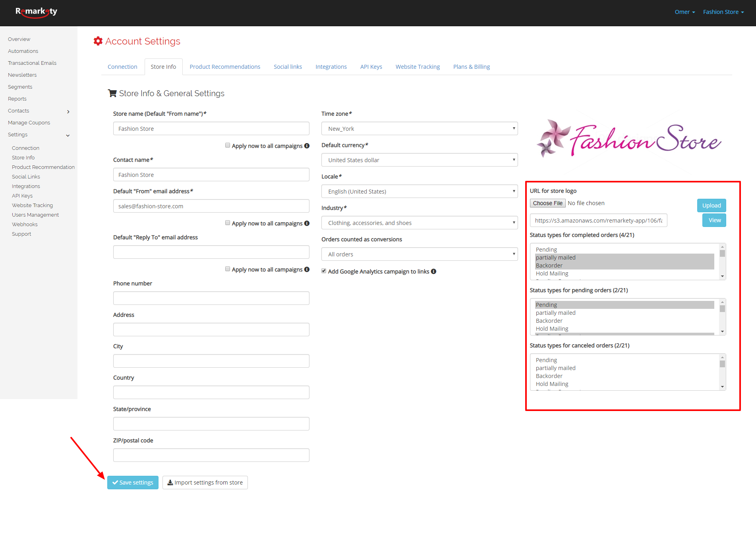Open Social Links under sidebar Settings
The height and width of the screenshot is (537, 756).
pyautogui.click(x=26, y=177)
